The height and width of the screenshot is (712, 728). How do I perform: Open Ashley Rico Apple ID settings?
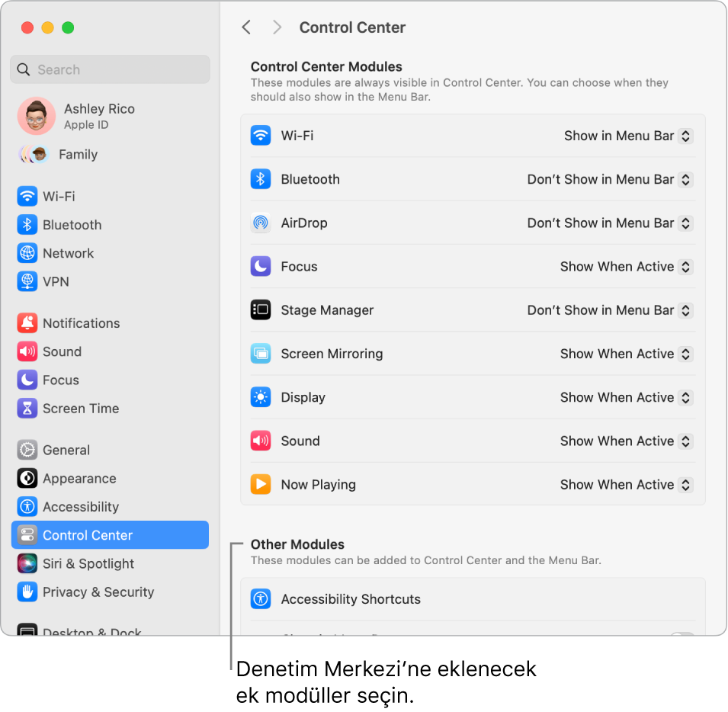coord(99,116)
